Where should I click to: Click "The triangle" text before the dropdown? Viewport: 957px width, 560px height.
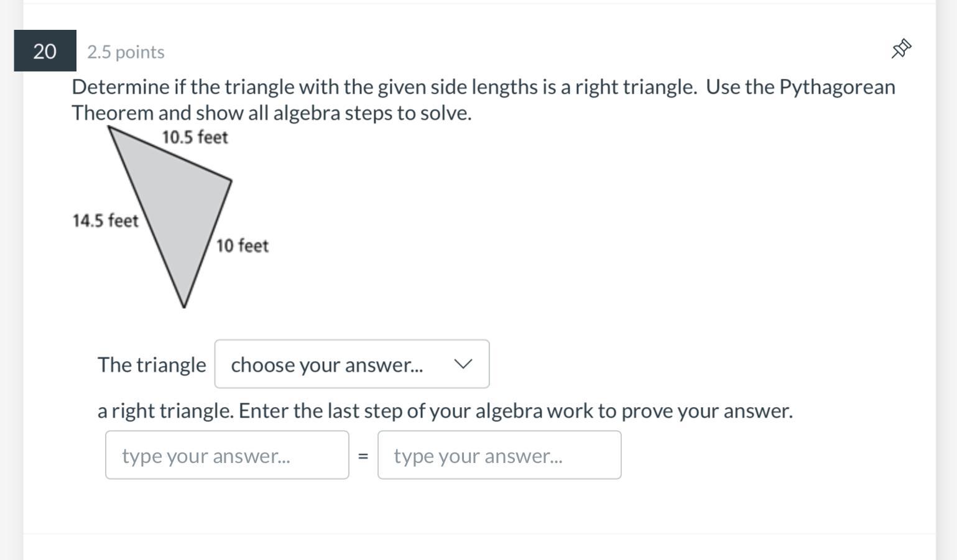152,365
